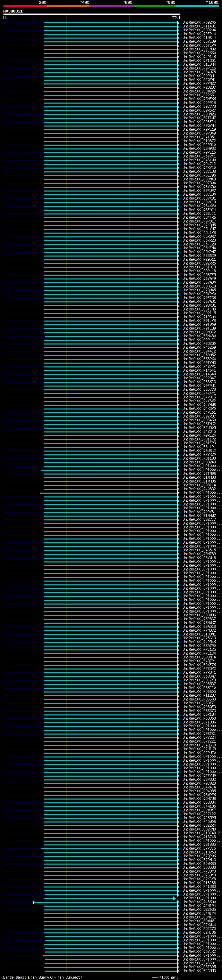Screen dimensions: 222x980
Task: Select hit label UniRef100_Q4YSV2
Action: (x=199, y=401)
